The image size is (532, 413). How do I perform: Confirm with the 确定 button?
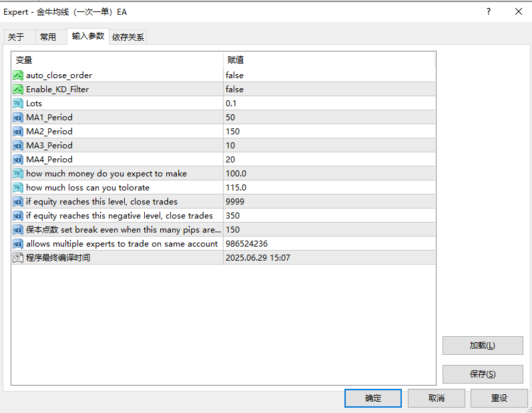(x=373, y=398)
